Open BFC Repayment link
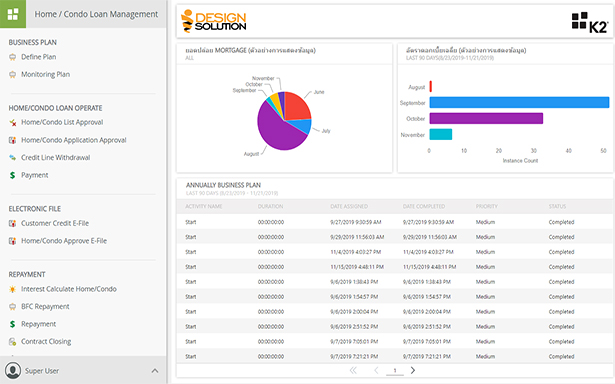The height and width of the screenshot is (384, 615). point(45,307)
